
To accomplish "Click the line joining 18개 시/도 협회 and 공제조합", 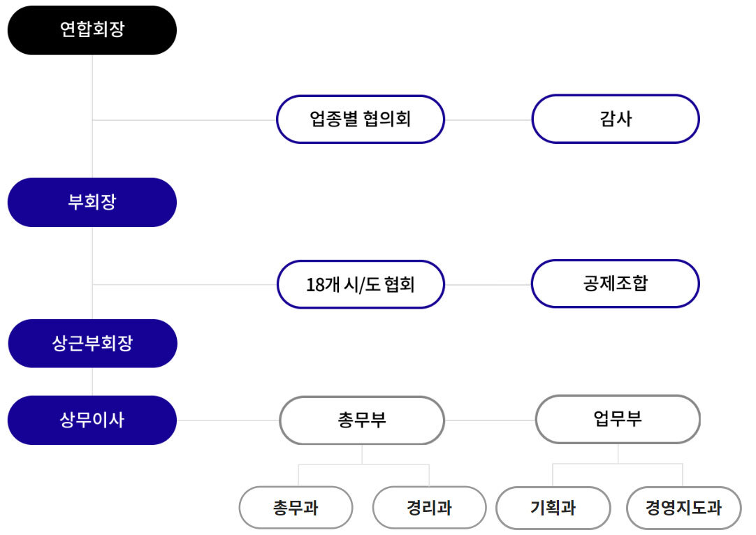I will (x=488, y=285).
